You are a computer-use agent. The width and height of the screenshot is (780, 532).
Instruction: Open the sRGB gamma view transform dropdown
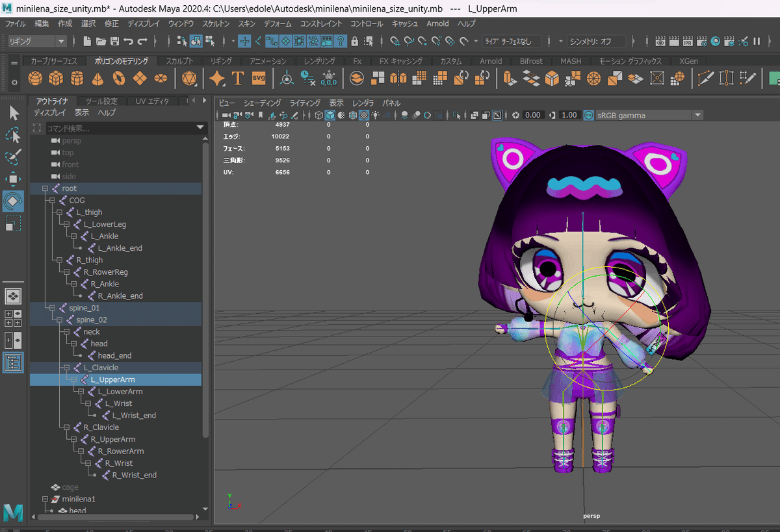[649, 115]
